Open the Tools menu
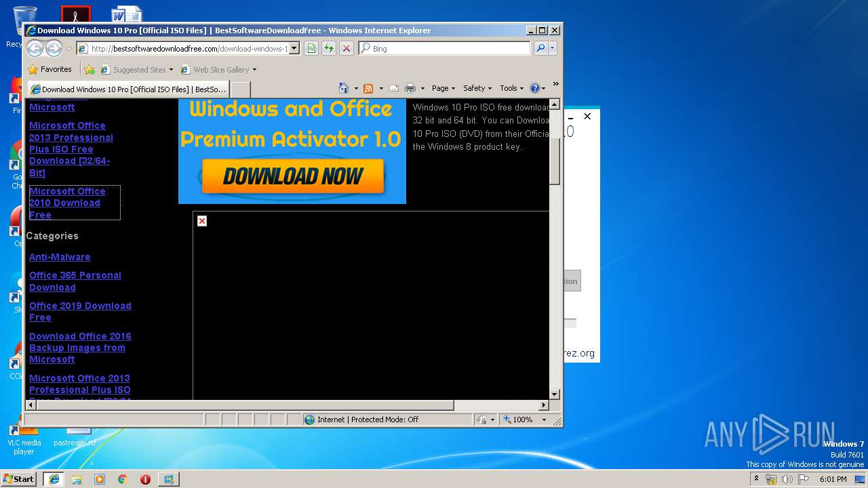868x488 pixels. point(511,88)
